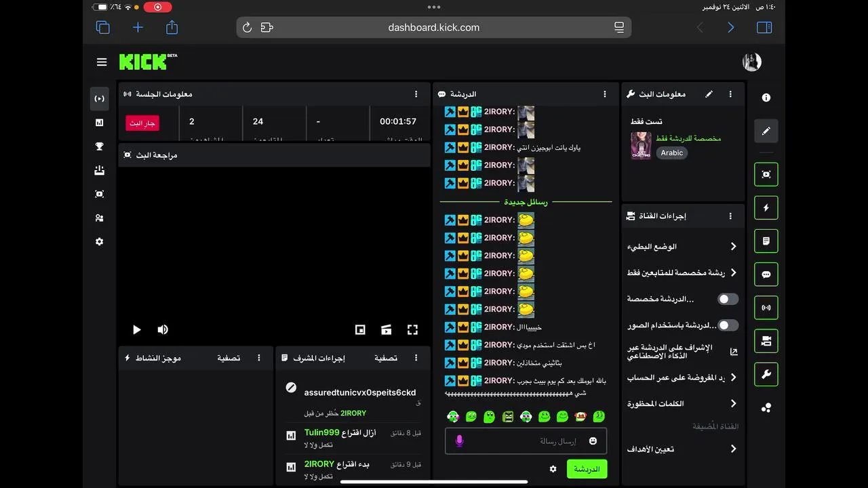Click the Kick logo
The height and width of the screenshot is (488, 868).
click(x=148, y=62)
